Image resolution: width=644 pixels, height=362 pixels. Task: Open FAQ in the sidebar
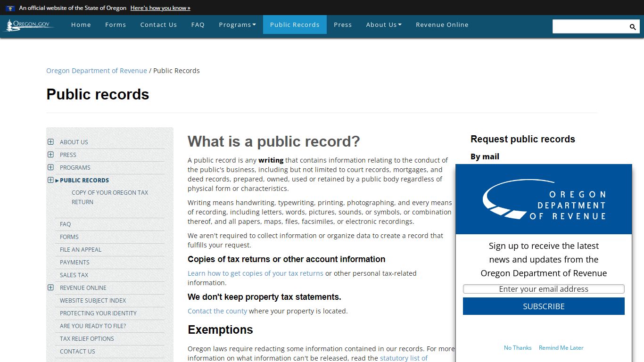pyautogui.click(x=66, y=224)
